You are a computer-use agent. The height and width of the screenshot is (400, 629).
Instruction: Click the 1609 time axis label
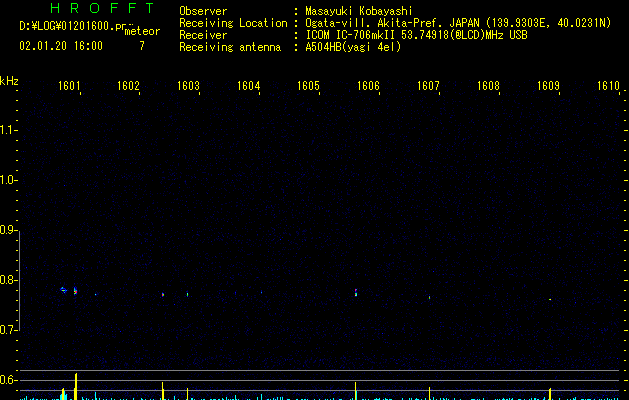(x=548, y=86)
